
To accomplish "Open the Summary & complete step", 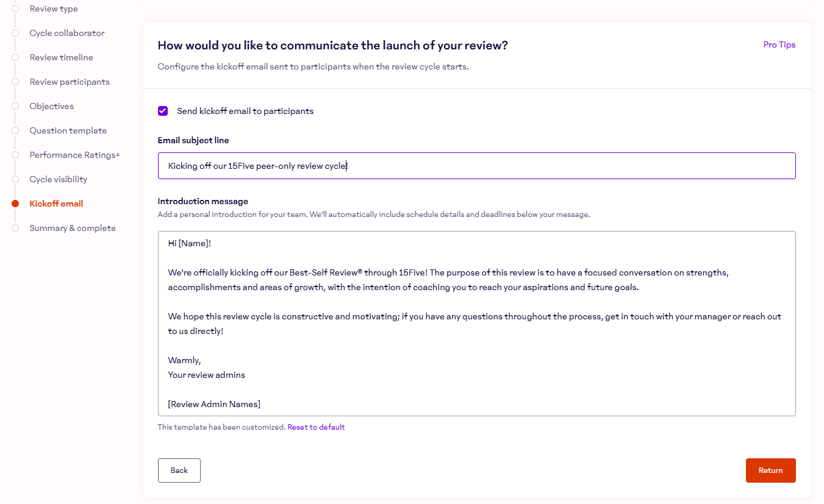I will (x=73, y=228).
